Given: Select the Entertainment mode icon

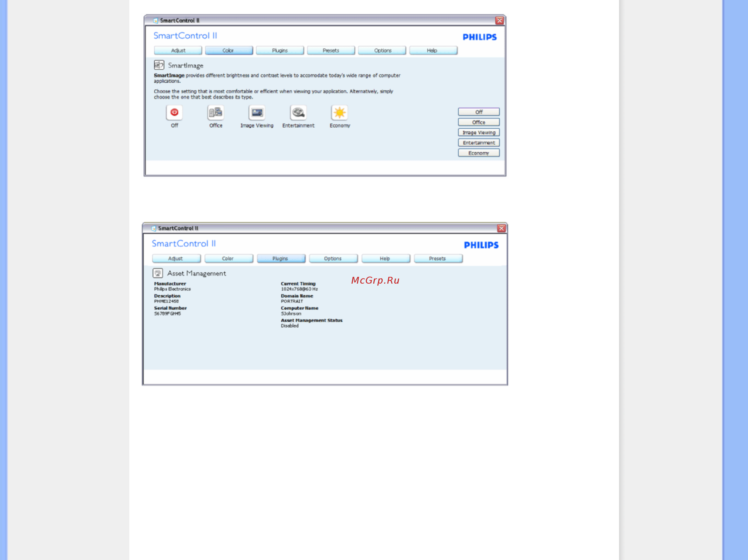Looking at the screenshot, I should click(298, 112).
